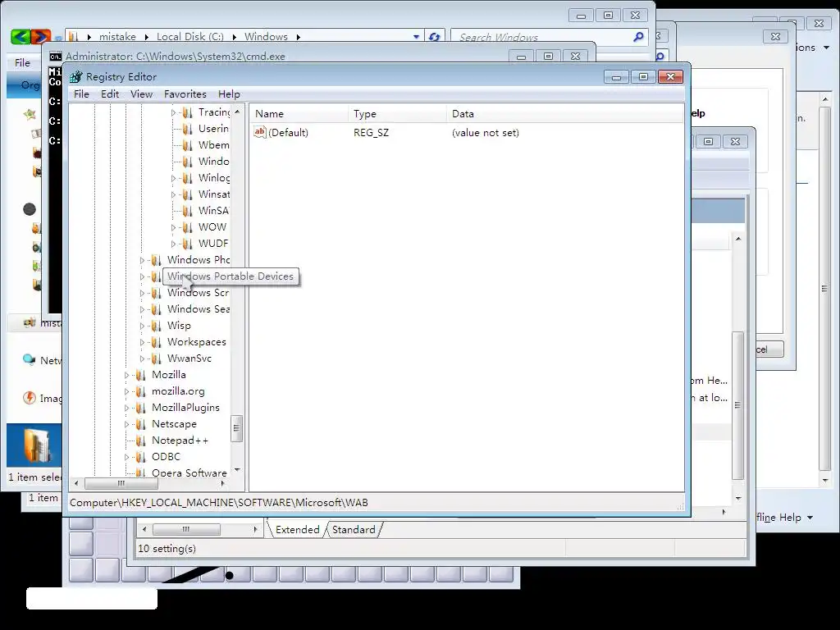
Task: Select the Wbem key folder icon
Action: click(188, 145)
